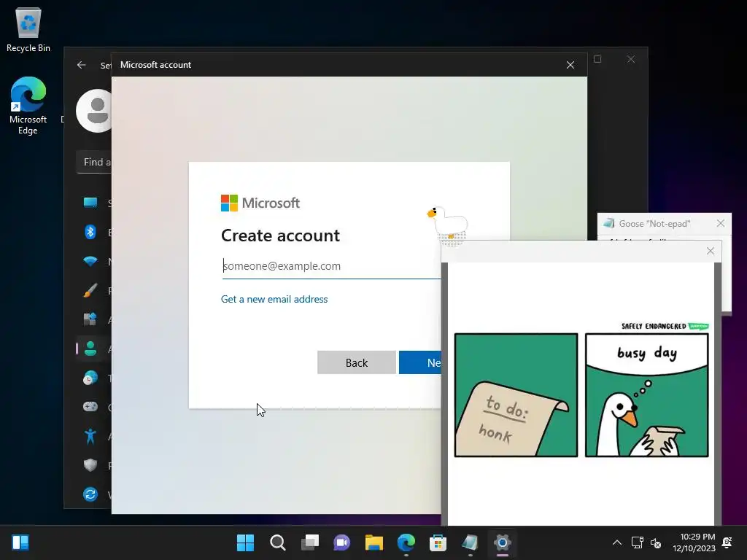The height and width of the screenshot is (560, 747).
Task: Open Microsoft Store from taskbar
Action: tap(438, 542)
